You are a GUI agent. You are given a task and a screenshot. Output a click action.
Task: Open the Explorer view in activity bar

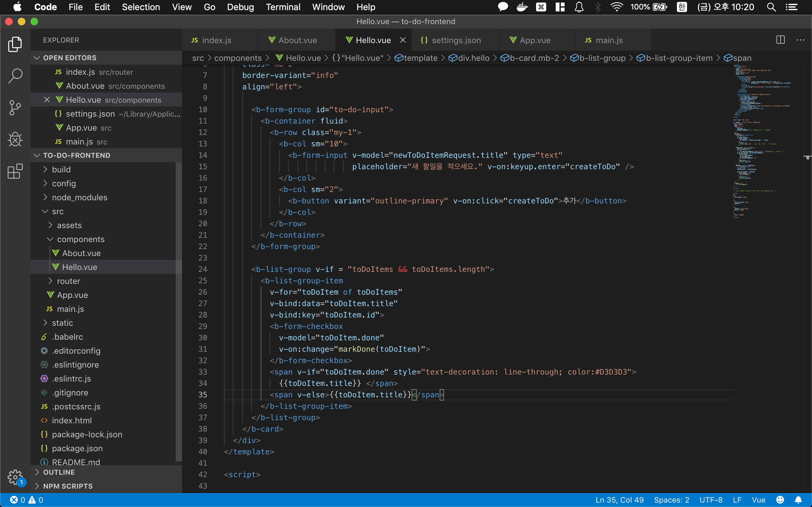pyautogui.click(x=15, y=44)
